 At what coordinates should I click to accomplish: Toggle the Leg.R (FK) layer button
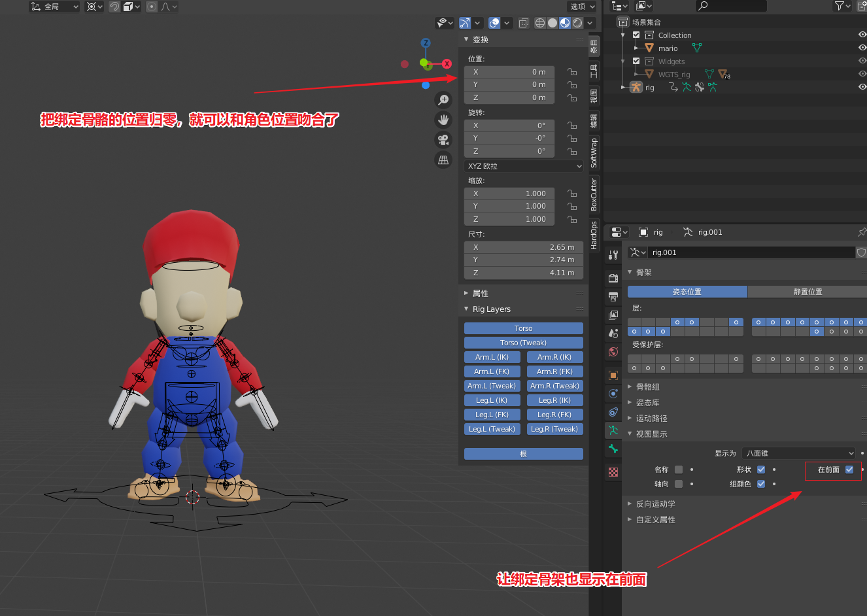coord(555,415)
